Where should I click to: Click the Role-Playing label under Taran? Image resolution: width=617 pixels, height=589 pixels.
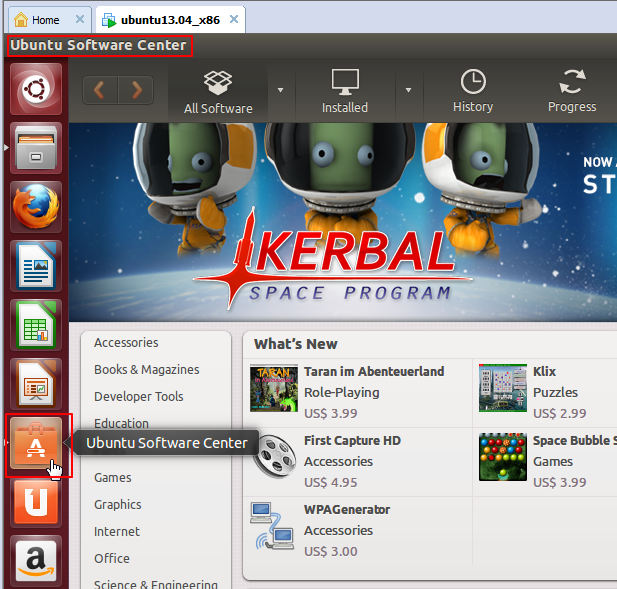coord(342,392)
